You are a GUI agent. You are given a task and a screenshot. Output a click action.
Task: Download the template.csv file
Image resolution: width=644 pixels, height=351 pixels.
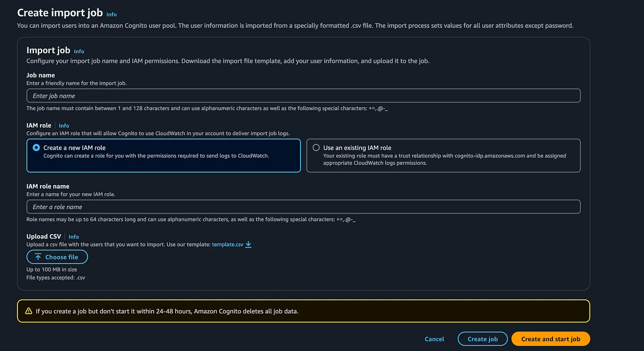(x=227, y=244)
